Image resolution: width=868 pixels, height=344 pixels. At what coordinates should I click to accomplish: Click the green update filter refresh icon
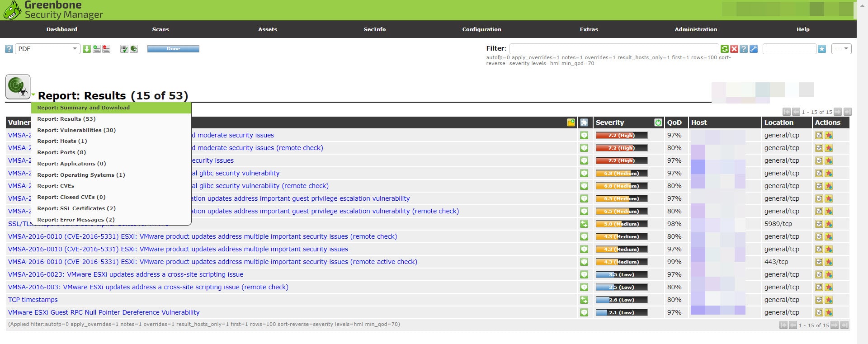tap(725, 49)
